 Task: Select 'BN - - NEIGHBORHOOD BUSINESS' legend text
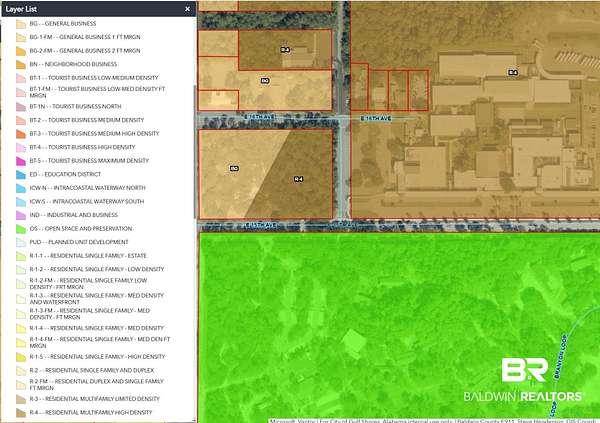73,64
